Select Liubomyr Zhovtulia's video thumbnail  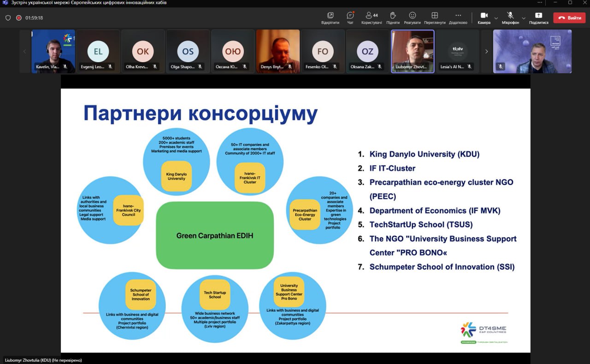[413, 51]
